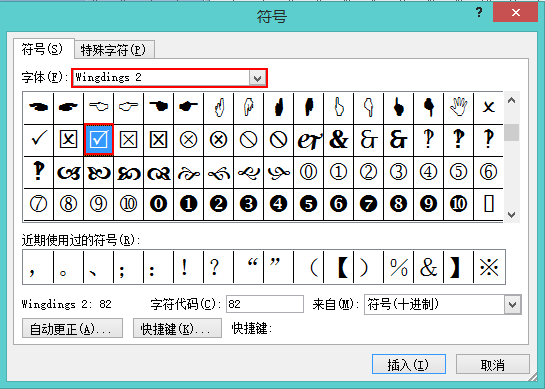This screenshot has width=545, height=389.
Task: Choose the solid black circled 5 symbol
Action: point(309,204)
